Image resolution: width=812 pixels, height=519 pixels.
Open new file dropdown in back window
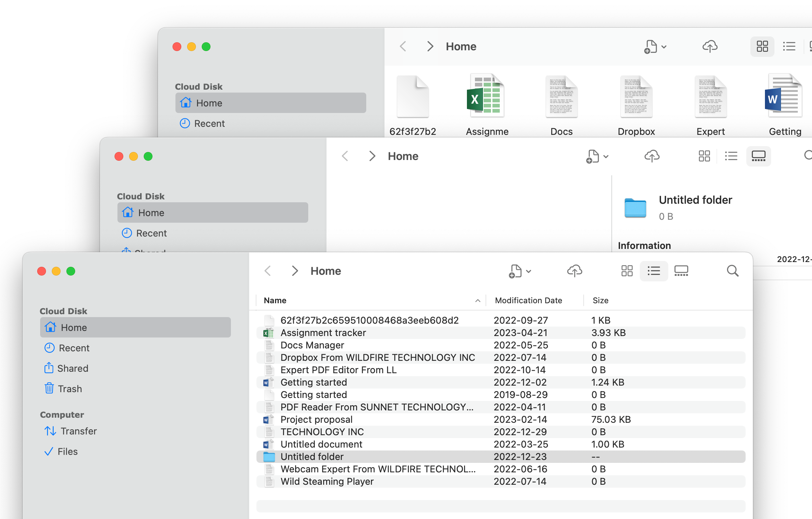(655, 47)
